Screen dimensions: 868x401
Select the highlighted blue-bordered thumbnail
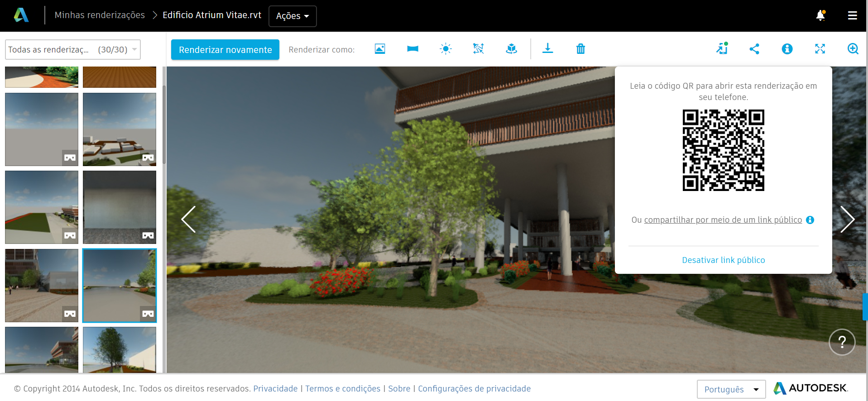point(120,286)
